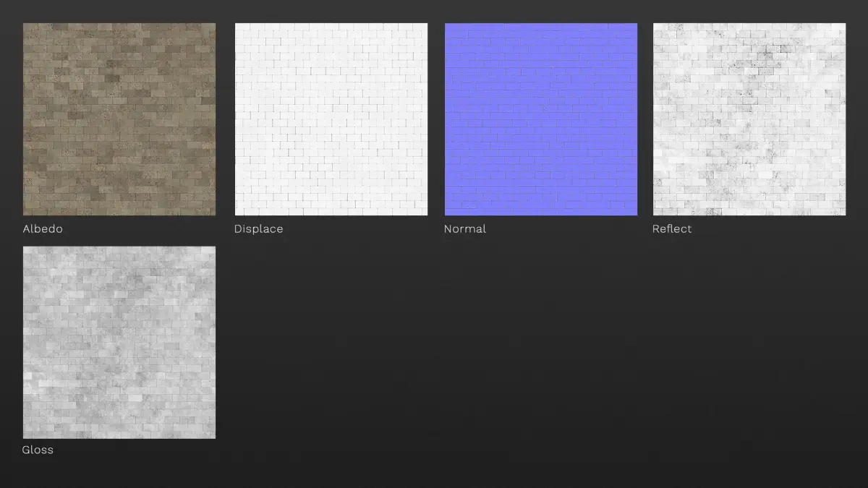This screenshot has width=868, height=488.
Task: Select the Reflect map thumbnail
Action: (x=749, y=119)
